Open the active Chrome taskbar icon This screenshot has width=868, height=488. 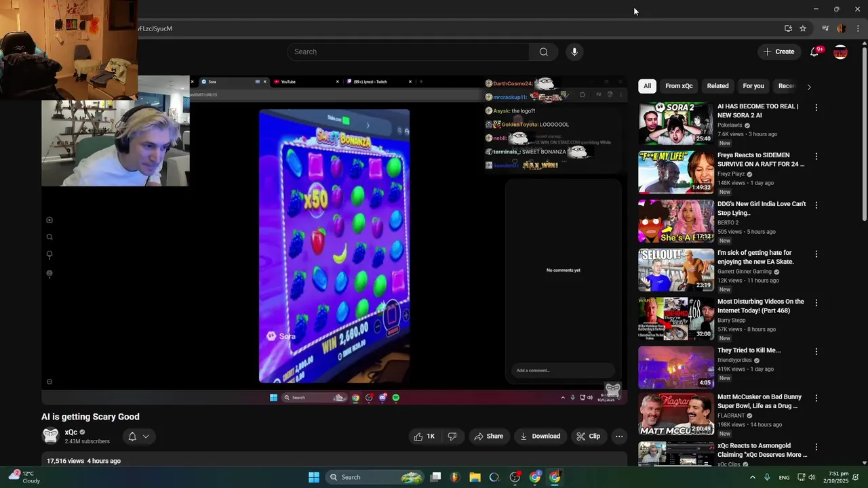pyautogui.click(x=555, y=477)
